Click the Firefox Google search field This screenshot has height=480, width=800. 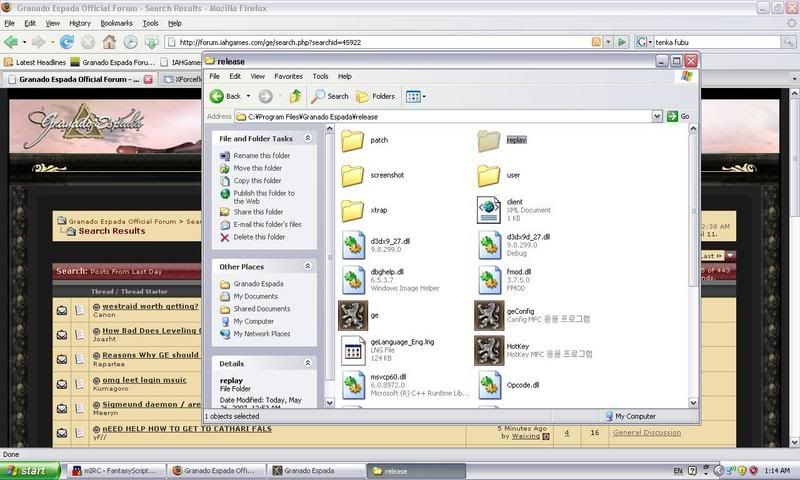[717, 42]
